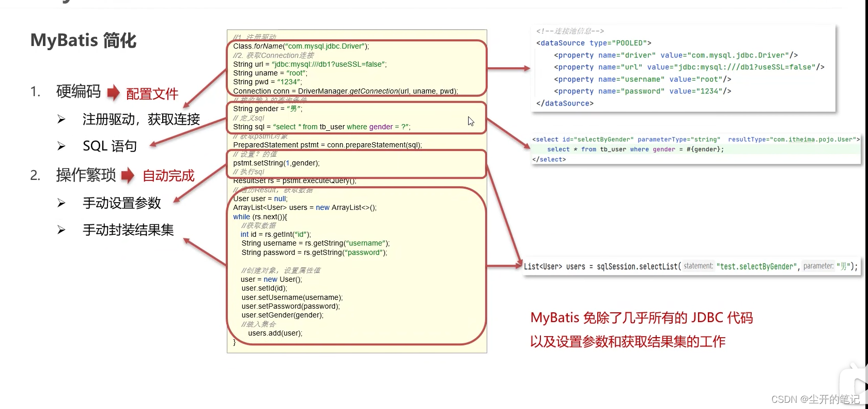868x409 pixels.
Task: Click the XML comment "<!--连接池信息-->"
Action: click(x=570, y=31)
